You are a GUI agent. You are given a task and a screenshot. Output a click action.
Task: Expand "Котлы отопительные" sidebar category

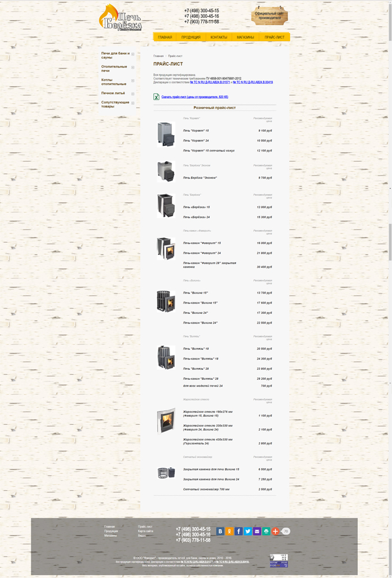click(x=133, y=81)
